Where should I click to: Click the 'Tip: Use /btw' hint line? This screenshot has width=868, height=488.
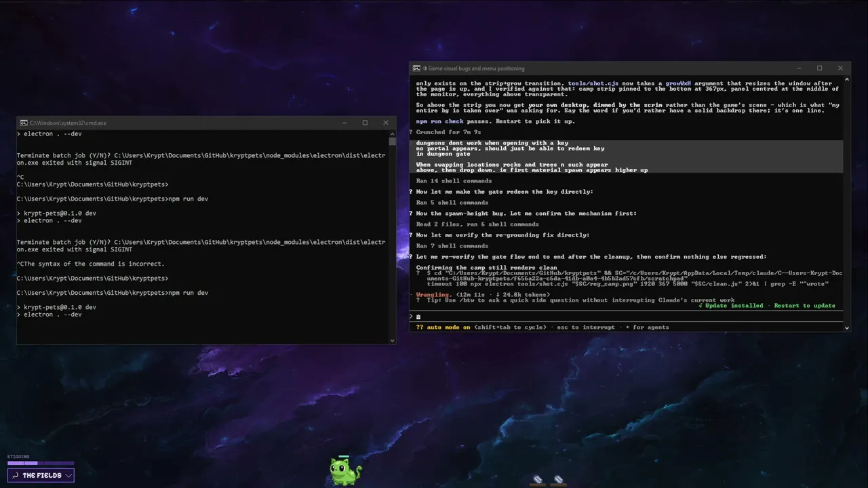coord(575,300)
